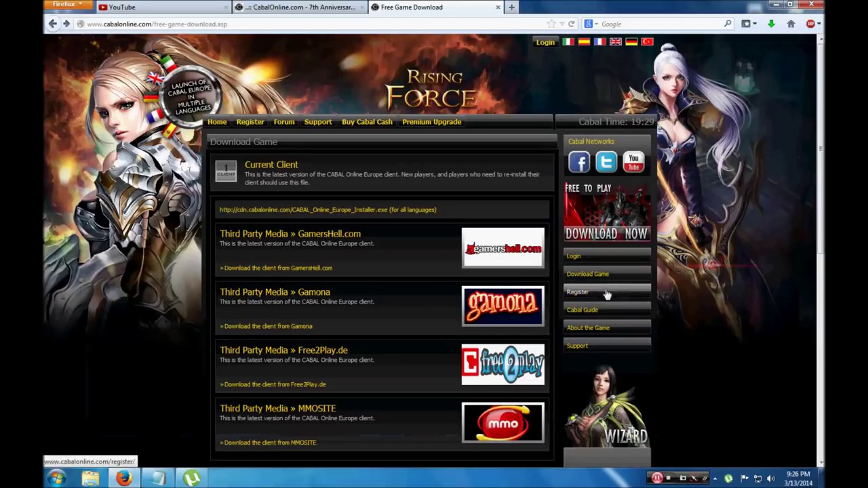Go back with the browser back arrow
Screen dimensions: 868x488
(53, 24)
